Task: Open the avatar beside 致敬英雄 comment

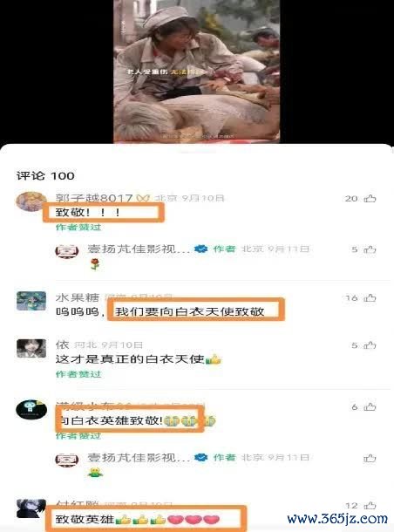Action: coord(31,508)
